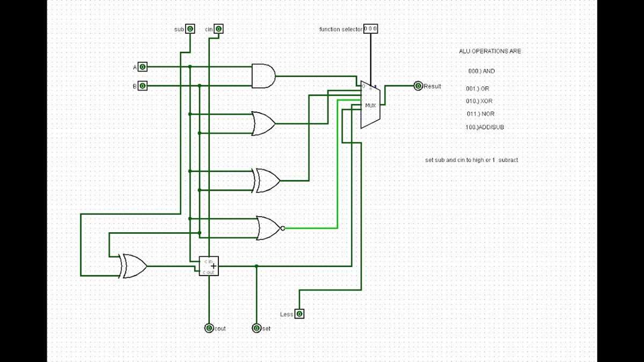This screenshot has width=644, height=362.
Task: Select the '100.)ADD/SUB' text label
Action: point(485,128)
